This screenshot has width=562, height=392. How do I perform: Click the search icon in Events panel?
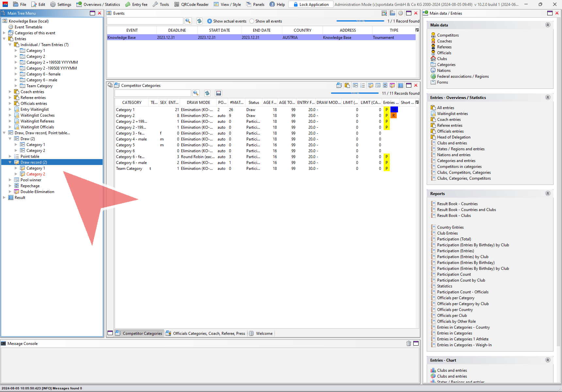(x=188, y=21)
